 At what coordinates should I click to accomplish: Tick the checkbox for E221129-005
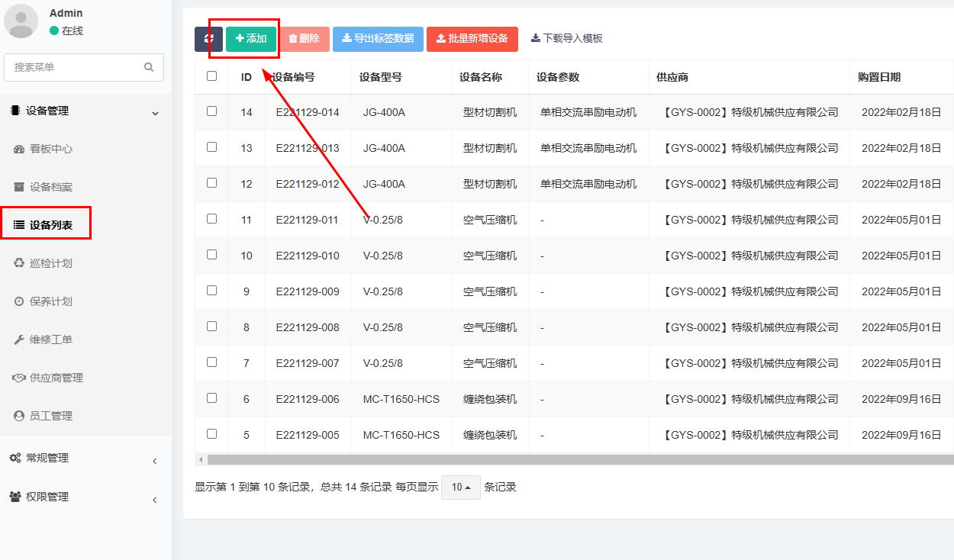point(211,434)
